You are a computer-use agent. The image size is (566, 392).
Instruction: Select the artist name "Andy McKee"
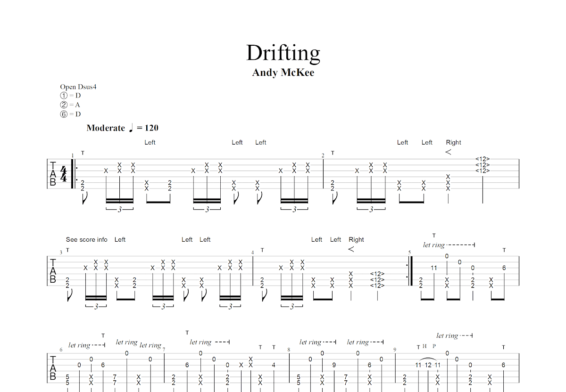coord(283,73)
